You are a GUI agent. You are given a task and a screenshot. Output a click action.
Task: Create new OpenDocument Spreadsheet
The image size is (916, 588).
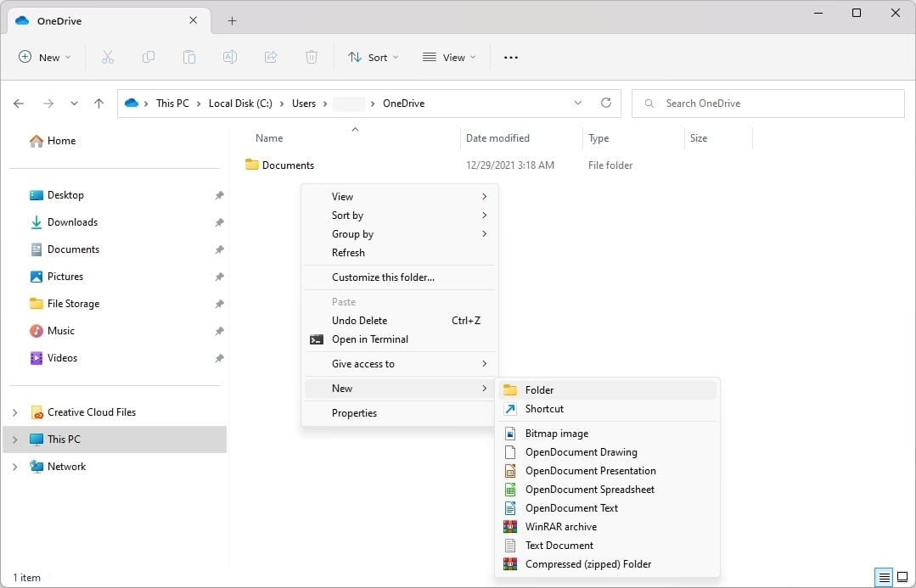click(x=608, y=490)
